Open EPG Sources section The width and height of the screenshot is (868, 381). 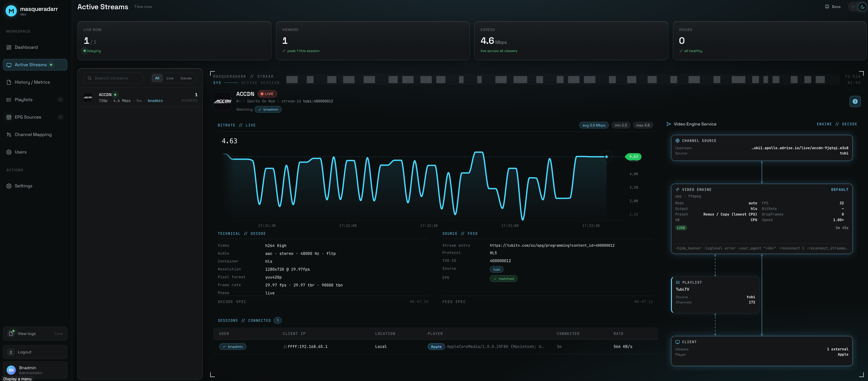click(x=35, y=117)
